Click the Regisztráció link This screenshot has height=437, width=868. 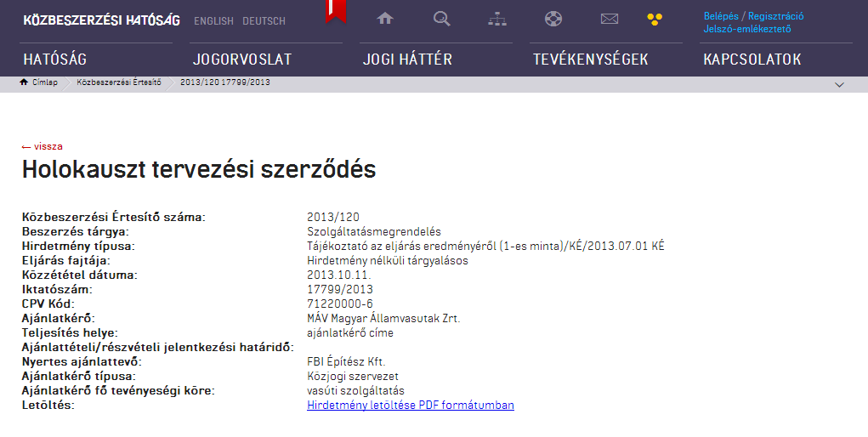point(775,16)
